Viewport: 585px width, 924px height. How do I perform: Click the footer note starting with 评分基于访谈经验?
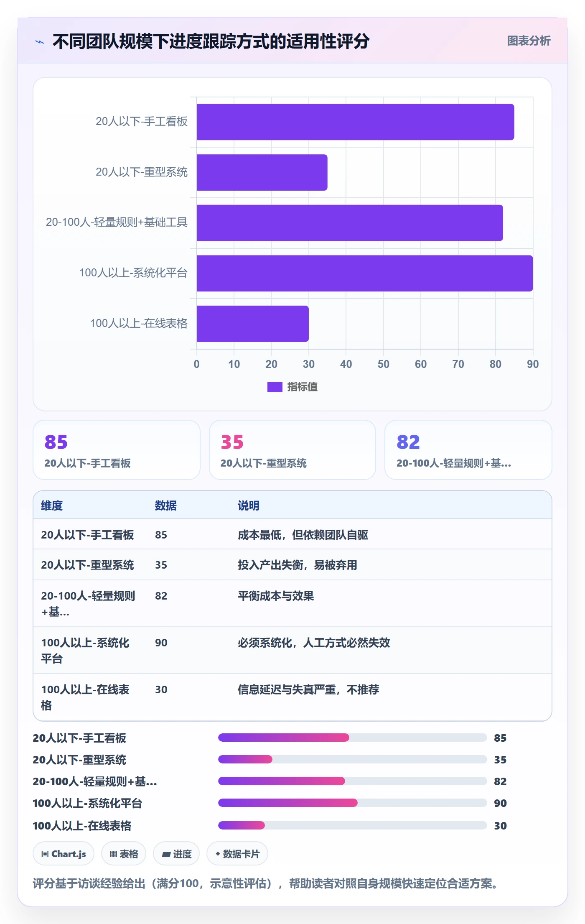tap(265, 883)
